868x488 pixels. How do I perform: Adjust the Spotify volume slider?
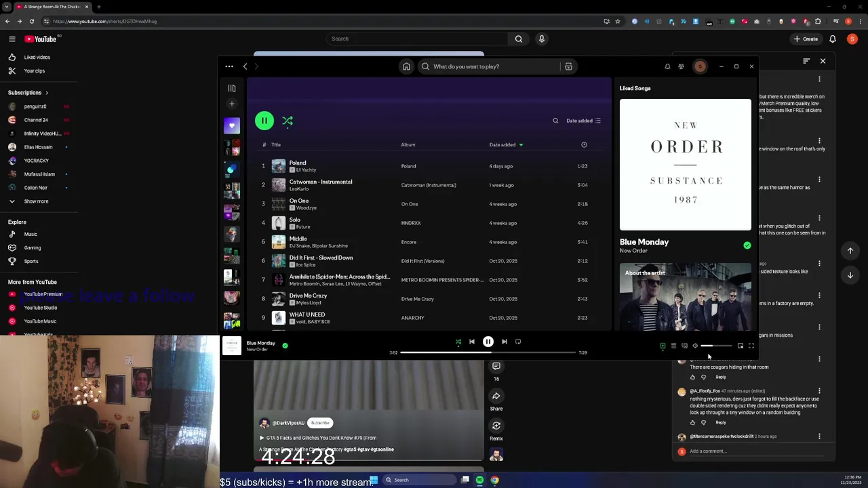pyautogui.click(x=716, y=346)
